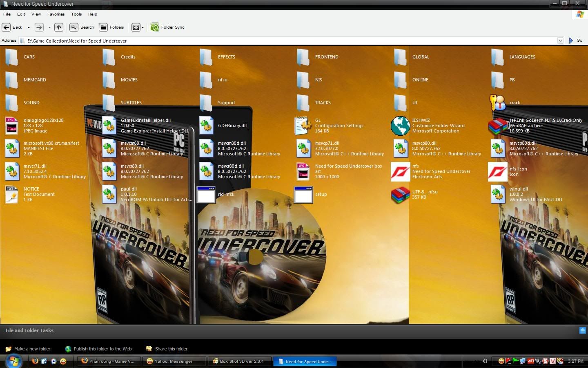Open the View menu
The width and height of the screenshot is (588, 368).
(x=36, y=14)
